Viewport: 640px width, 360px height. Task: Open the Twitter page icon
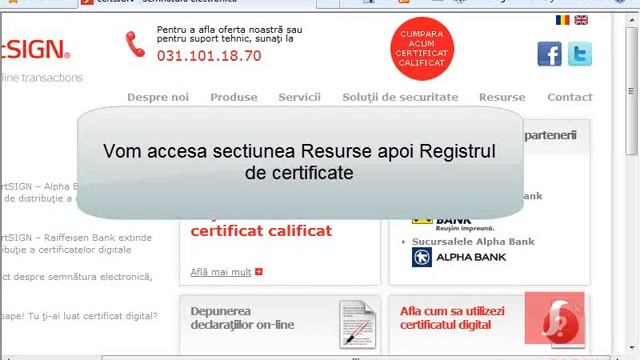tap(580, 53)
